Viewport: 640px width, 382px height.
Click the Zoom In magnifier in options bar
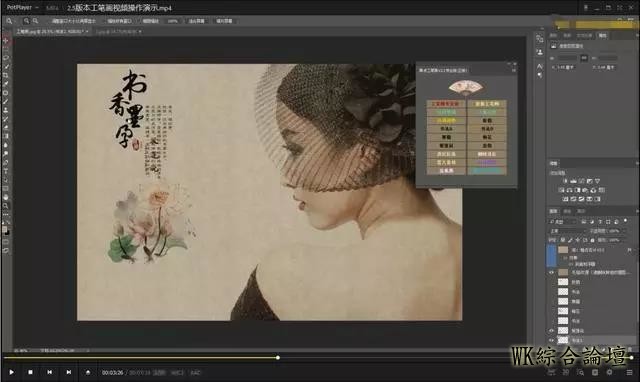(26, 21)
